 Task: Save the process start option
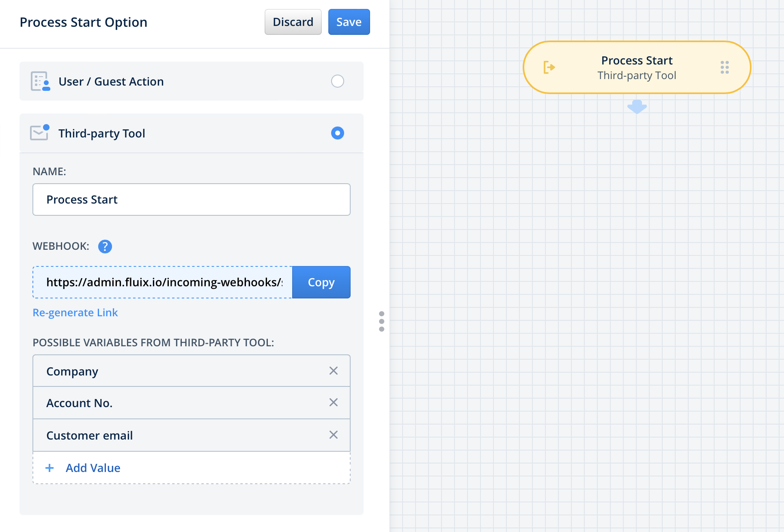point(349,22)
